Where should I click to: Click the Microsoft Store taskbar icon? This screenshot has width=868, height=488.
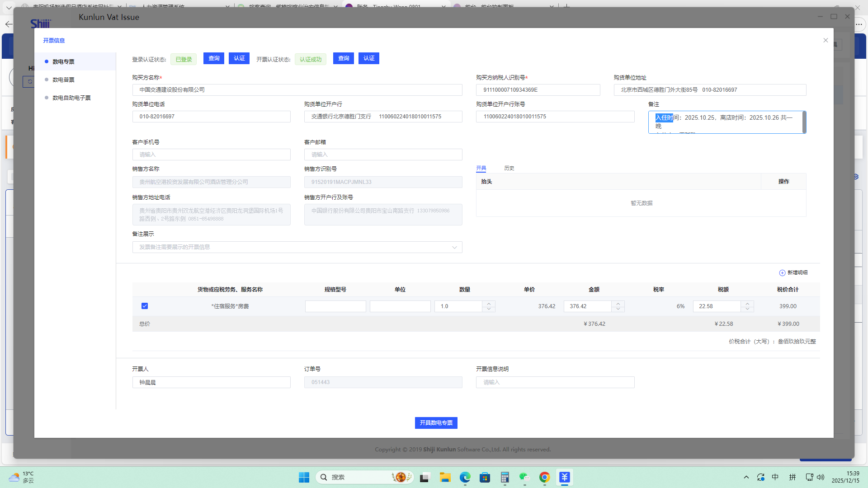click(x=485, y=477)
